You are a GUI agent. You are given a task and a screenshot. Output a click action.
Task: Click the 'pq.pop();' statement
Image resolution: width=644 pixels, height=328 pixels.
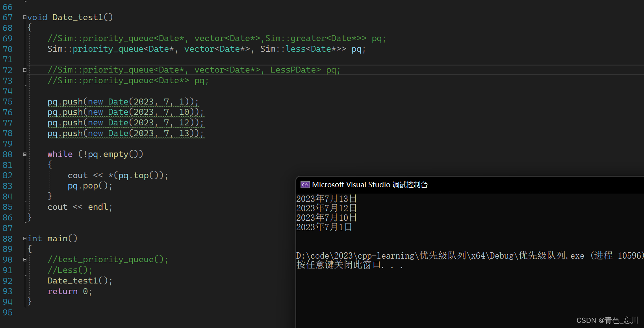pos(90,186)
